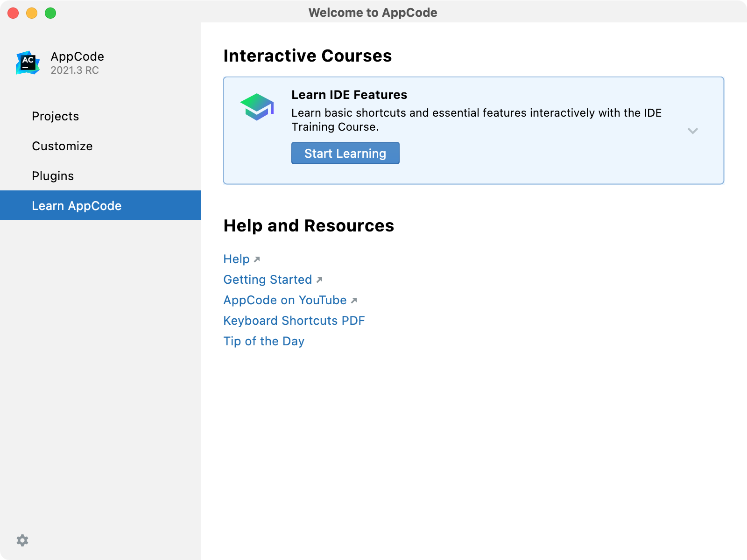Select the Plugins tab
747x560 pixels.
(x=53, y=176)
